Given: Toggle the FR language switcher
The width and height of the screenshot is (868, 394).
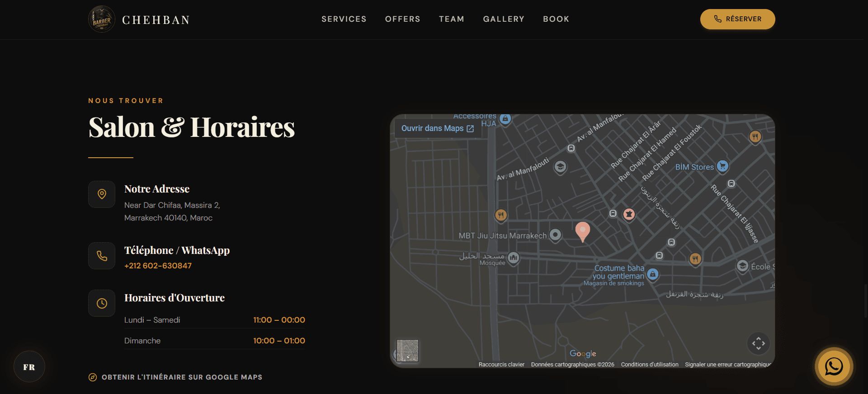Looking at the screenshot, I should (x=29, y=367).
